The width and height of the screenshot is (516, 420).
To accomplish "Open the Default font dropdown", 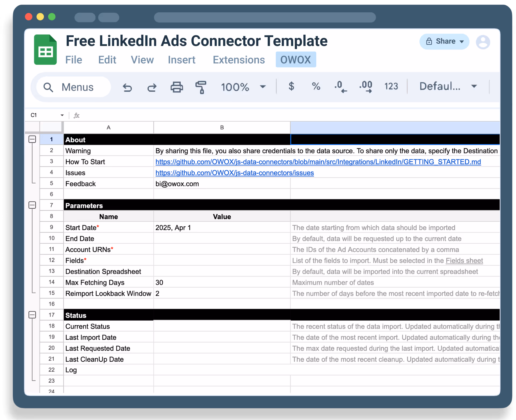I will (x=448, y=86).
